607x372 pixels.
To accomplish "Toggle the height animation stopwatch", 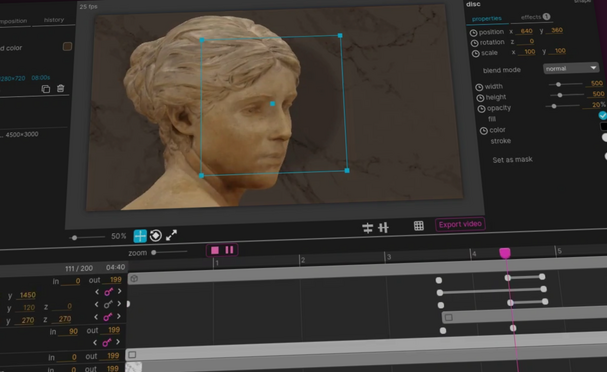I will pos(480,98).
